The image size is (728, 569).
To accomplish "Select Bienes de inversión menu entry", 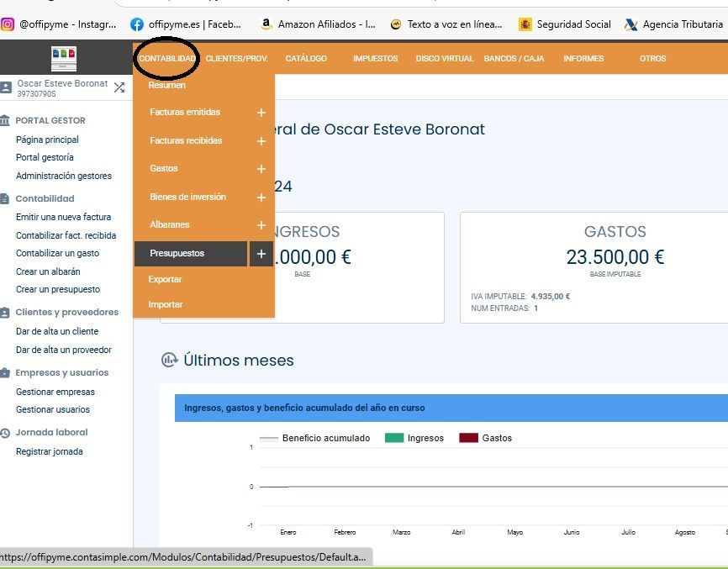I will click(187, 197).
